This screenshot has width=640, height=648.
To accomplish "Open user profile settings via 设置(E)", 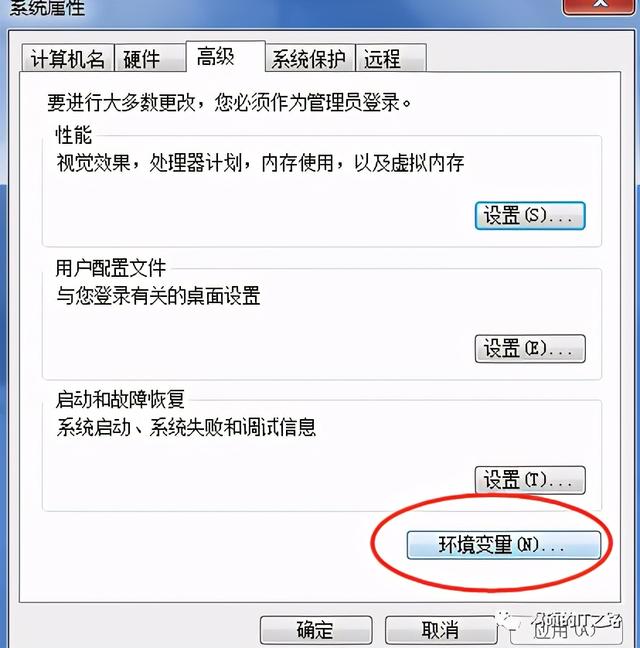I will point(530,349).
